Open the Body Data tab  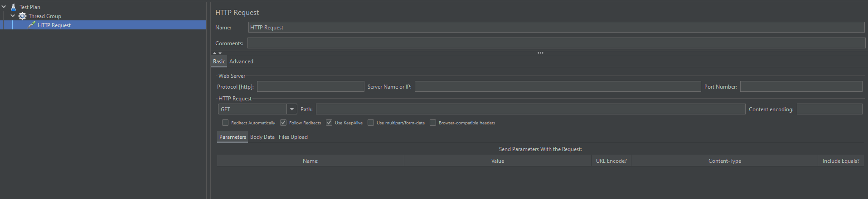[262, 137]
